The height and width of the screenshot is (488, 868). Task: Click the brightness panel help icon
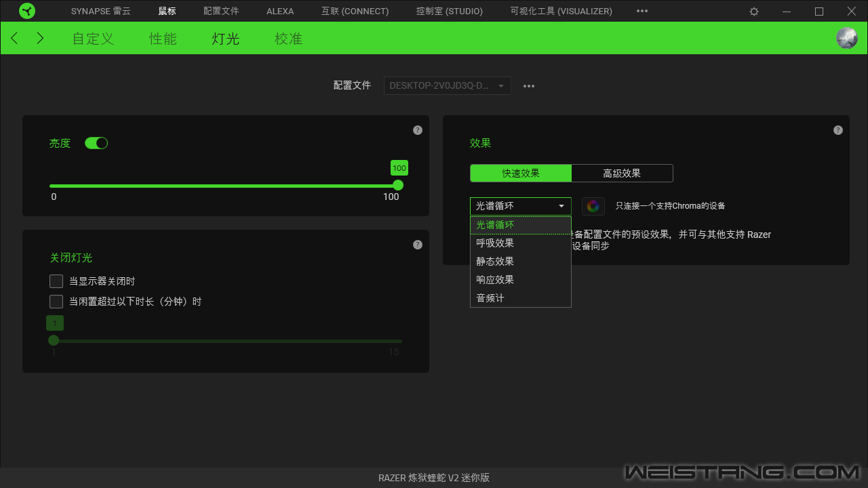[418, 130]
